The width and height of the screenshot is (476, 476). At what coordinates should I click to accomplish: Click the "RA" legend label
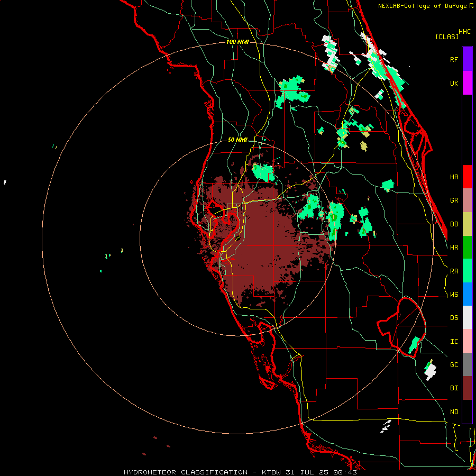click(x=454, y=271)
